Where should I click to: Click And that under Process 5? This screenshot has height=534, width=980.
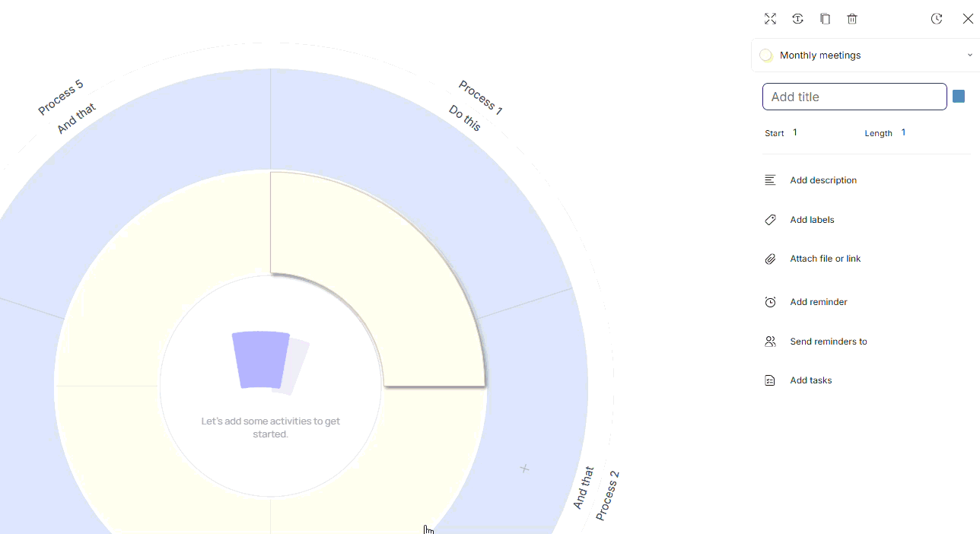[77, 119]
